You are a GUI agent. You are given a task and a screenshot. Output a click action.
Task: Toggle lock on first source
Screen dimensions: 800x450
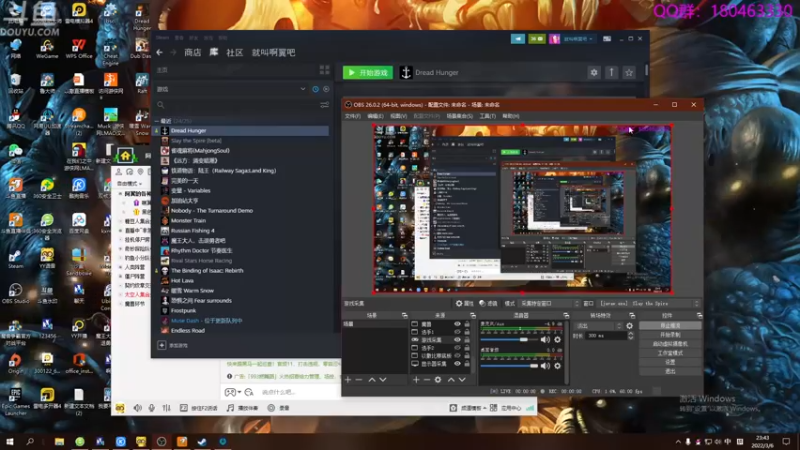pyautogui.click(x=467, y=324)
